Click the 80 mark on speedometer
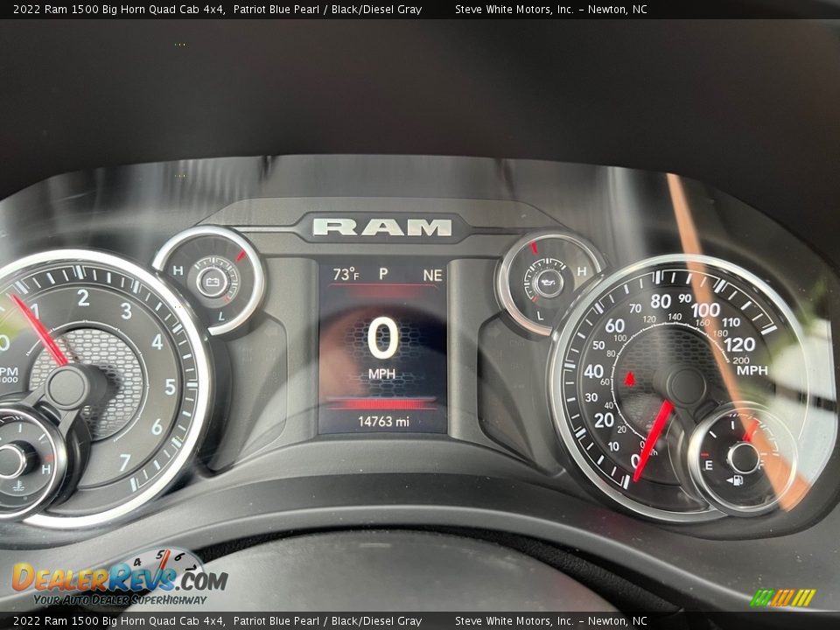Viewport: 840px width, 630px height. [661, 301]
